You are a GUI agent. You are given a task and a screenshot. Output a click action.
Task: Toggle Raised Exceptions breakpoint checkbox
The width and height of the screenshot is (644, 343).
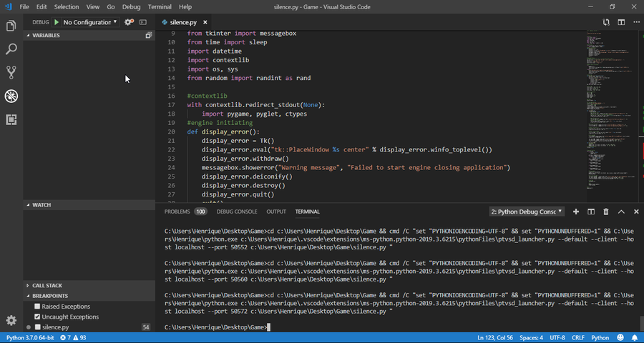37,307
